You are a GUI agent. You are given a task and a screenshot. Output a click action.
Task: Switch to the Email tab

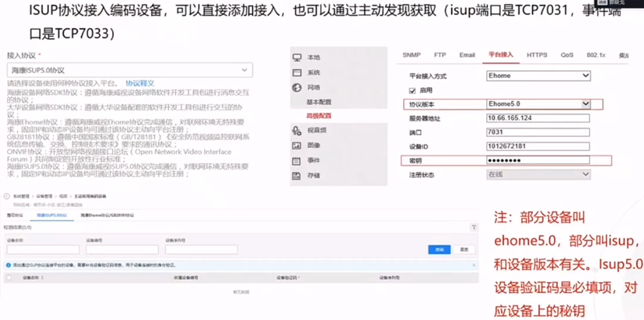pyautogui.click(x=467, y=55)
